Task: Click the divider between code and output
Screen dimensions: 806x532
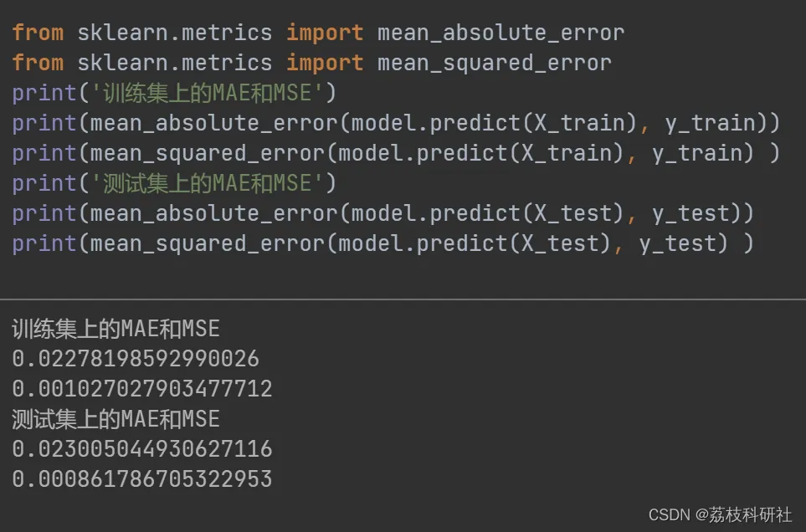Action: 403,299
